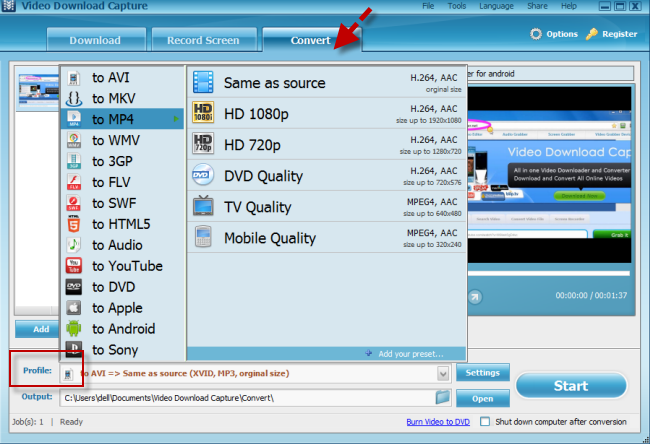Click the Open output folder button
The width and height of the screenshot is (650, 444).
(483, 398)
